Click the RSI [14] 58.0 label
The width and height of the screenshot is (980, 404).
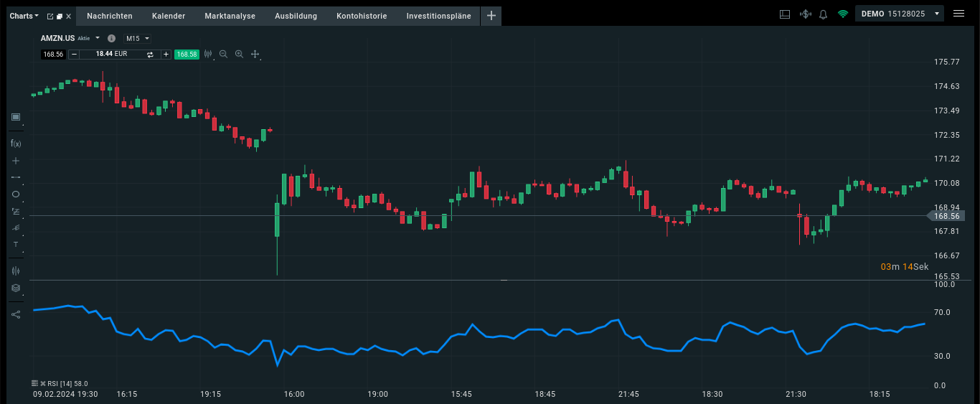tap(67, 383)
